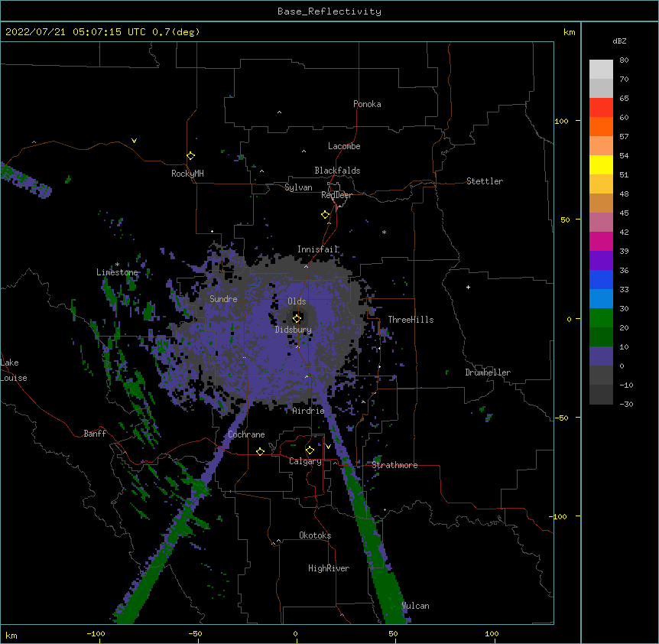Click the 80 value in the dBZ legend
Image resolution: width=659 pixels, height=644 pixels.
624,60
